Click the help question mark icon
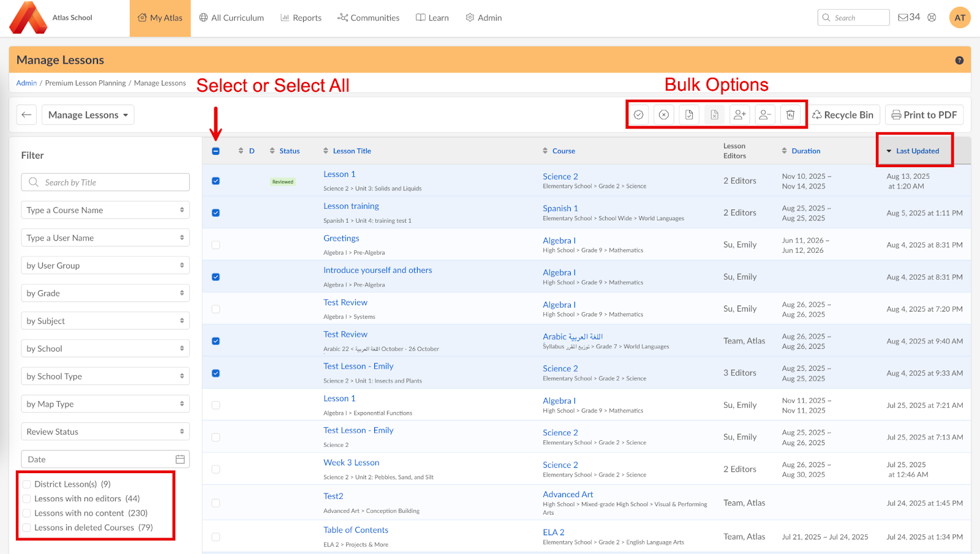The height and width of the screenshot is (554, 980). (x=959, y=60)
